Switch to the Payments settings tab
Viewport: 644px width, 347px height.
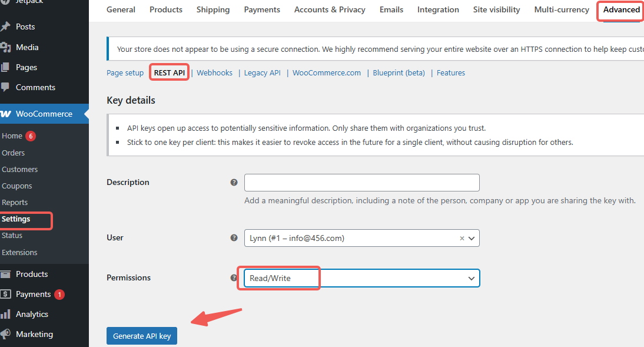point(262,9)
